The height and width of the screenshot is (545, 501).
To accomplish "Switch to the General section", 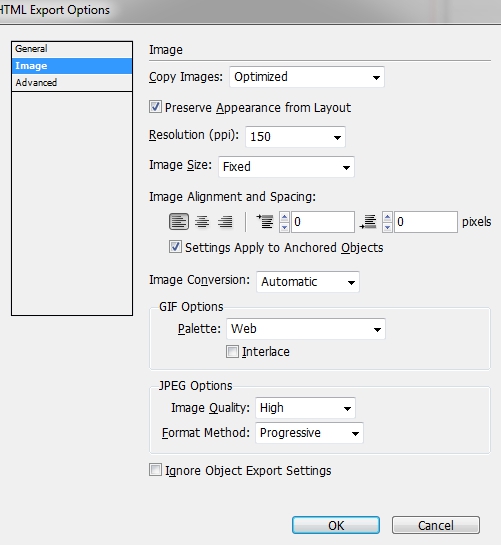I will click(72, 49).
